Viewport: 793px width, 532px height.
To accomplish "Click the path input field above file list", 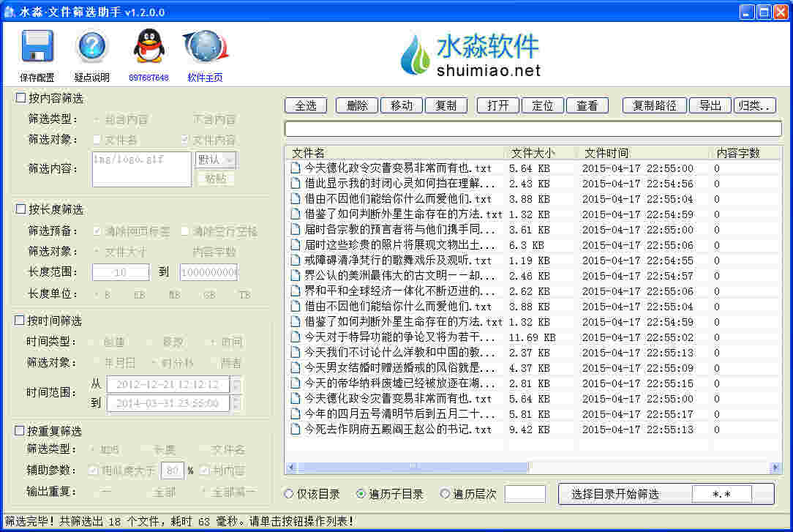I will tap(533, 129).
